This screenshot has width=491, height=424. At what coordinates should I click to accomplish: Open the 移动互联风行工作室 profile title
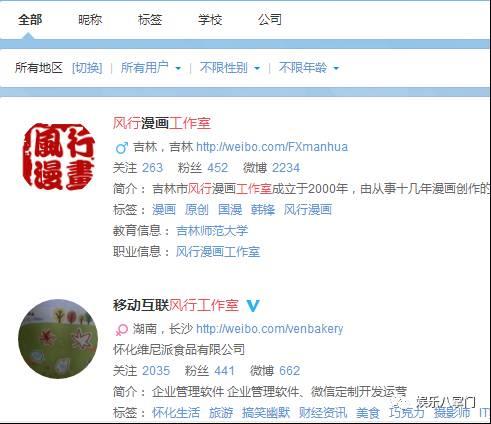pos(176,305)
